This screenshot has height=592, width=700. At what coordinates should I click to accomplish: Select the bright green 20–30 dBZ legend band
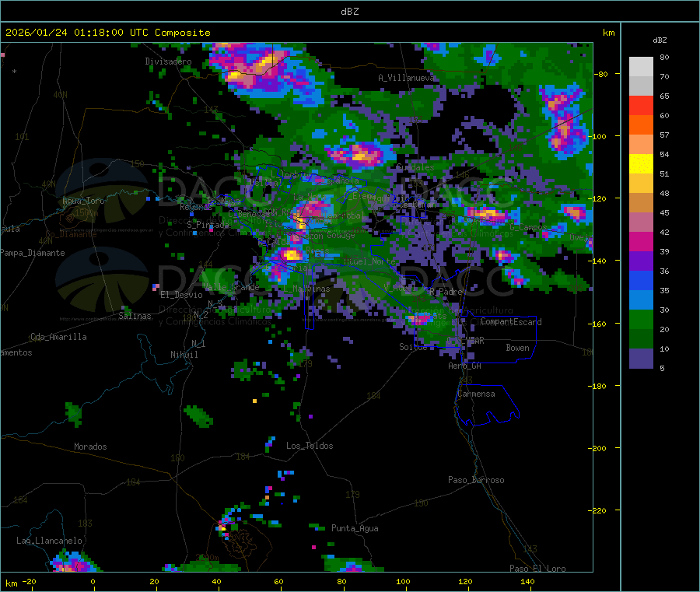tap(641, 319)
